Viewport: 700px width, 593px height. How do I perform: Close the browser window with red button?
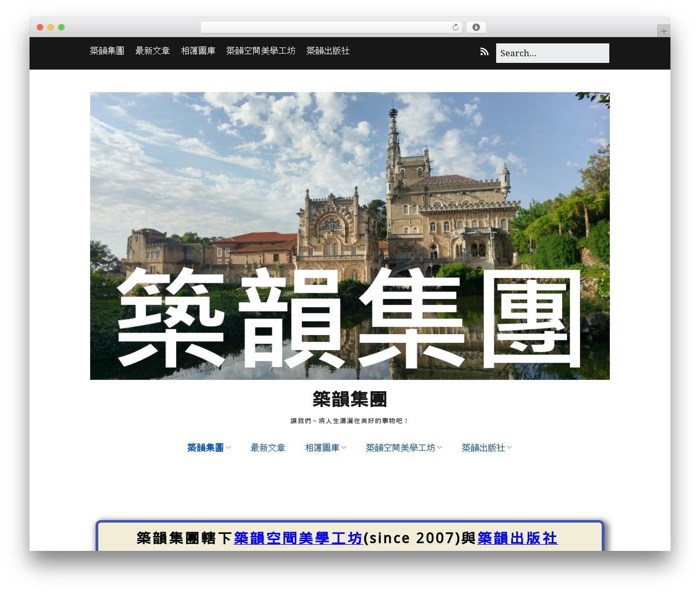coord(40,27)
